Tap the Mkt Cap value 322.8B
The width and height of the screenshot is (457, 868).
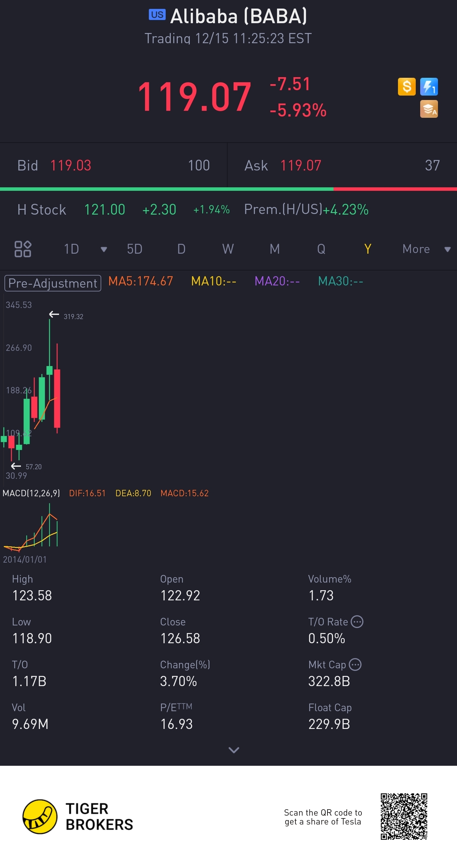pyautogui.click(x=329, y=681)
